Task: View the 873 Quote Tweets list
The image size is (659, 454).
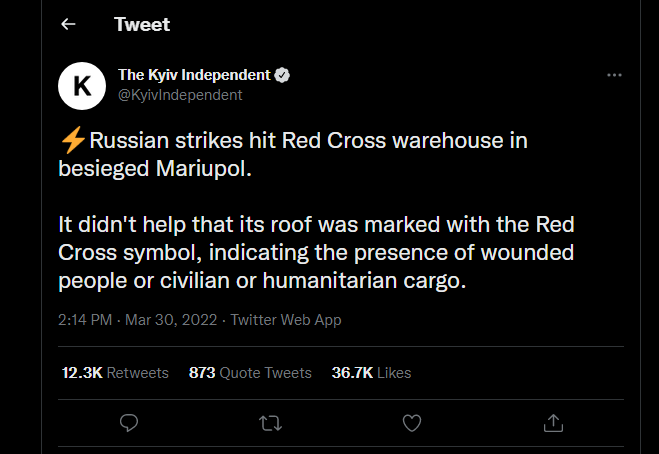Action: 250,373
